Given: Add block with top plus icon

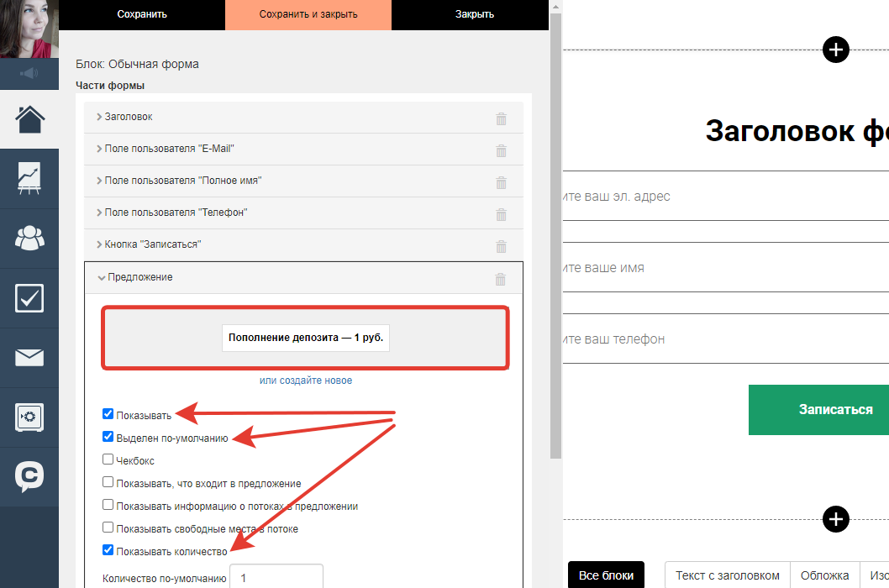Looking at the screenshot, I should pos(836,50).
